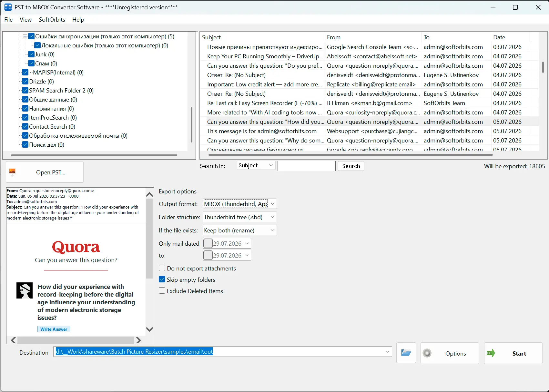Click the Start button label
The height and width of the screenshot is (392, 549).
[519, 354]
